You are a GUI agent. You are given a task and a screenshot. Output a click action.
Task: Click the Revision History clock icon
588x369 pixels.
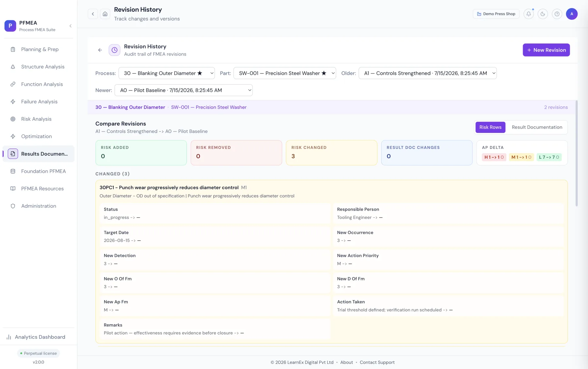pyautogui.click(x=114, y=50)
